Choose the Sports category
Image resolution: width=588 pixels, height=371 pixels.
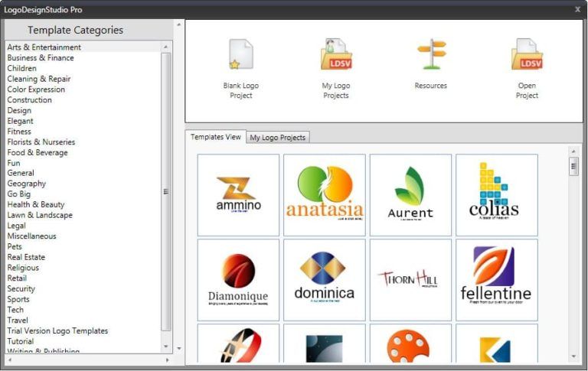(x=18, y=298)
